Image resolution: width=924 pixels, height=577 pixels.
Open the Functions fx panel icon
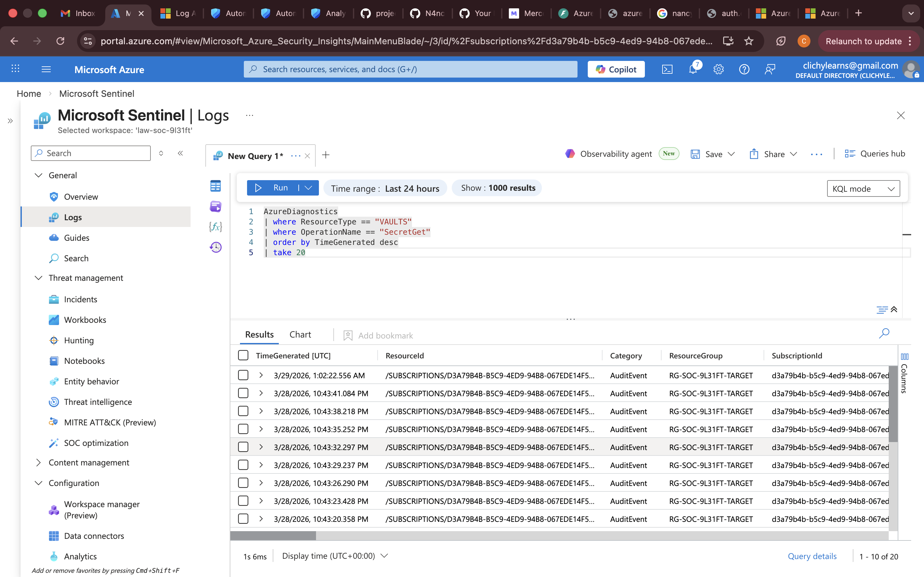[215, 227]
